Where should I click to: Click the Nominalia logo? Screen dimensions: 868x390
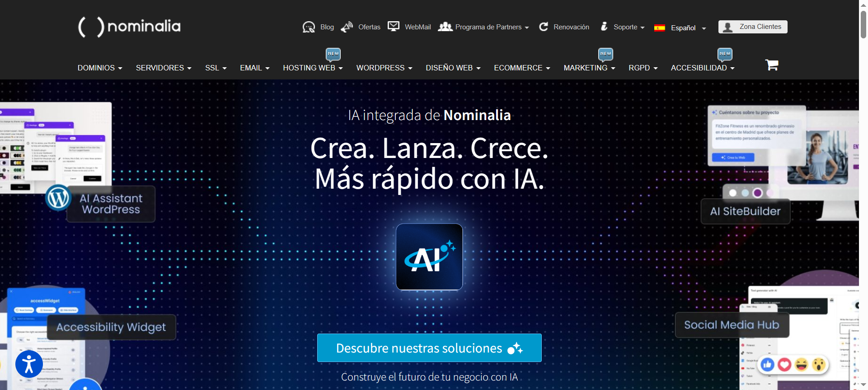[130, 26]
